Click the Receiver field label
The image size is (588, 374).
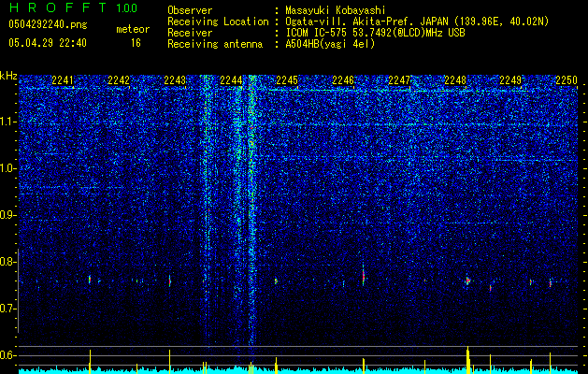point(190,33)
